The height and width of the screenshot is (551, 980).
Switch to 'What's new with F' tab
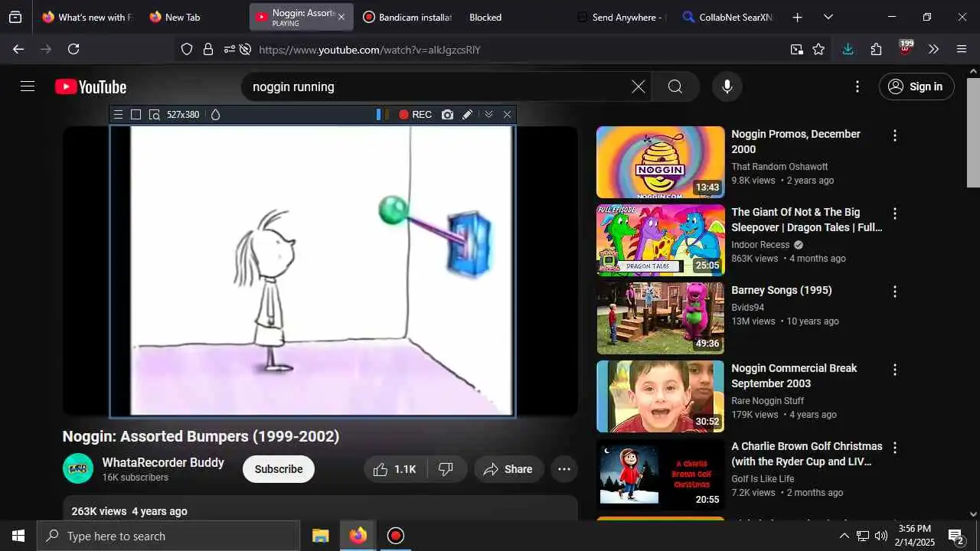pos(87,17)
